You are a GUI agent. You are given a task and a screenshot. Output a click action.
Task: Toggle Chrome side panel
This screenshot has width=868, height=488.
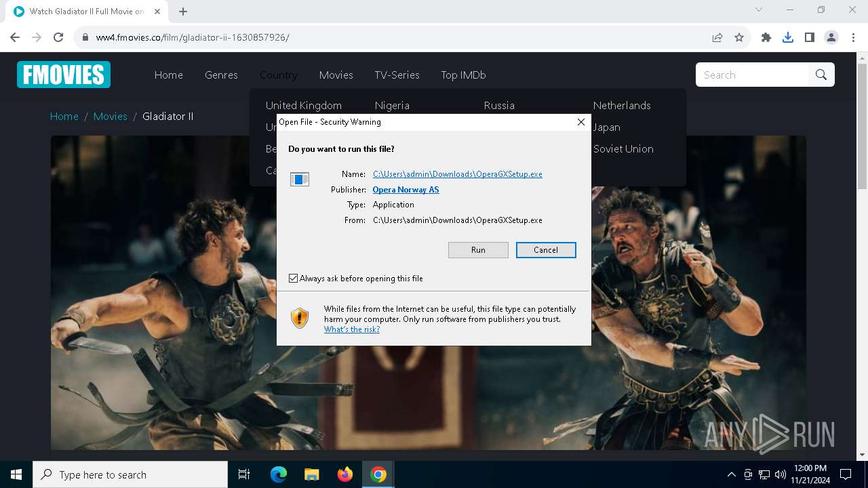pyautogui.click(x=810, y=37)
